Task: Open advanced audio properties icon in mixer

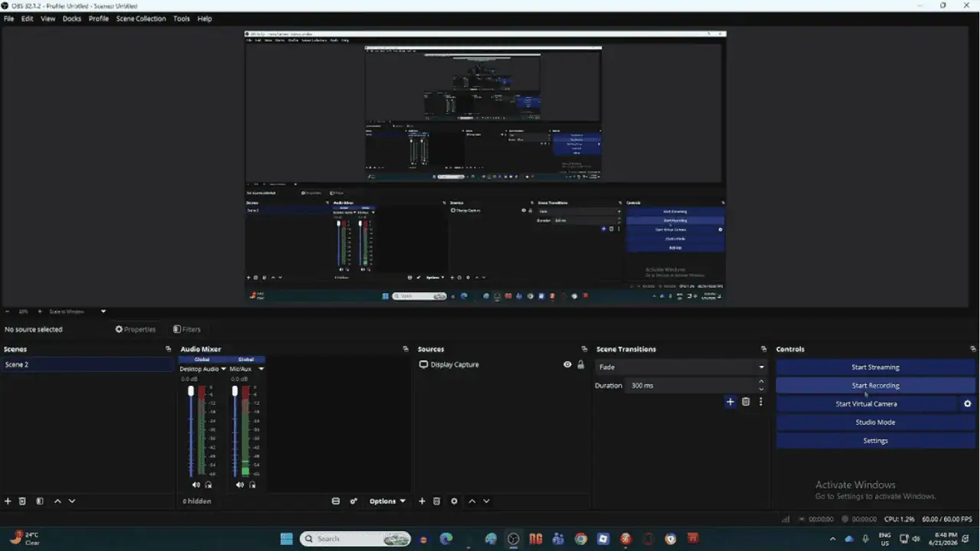Action: tap(354, 501)
